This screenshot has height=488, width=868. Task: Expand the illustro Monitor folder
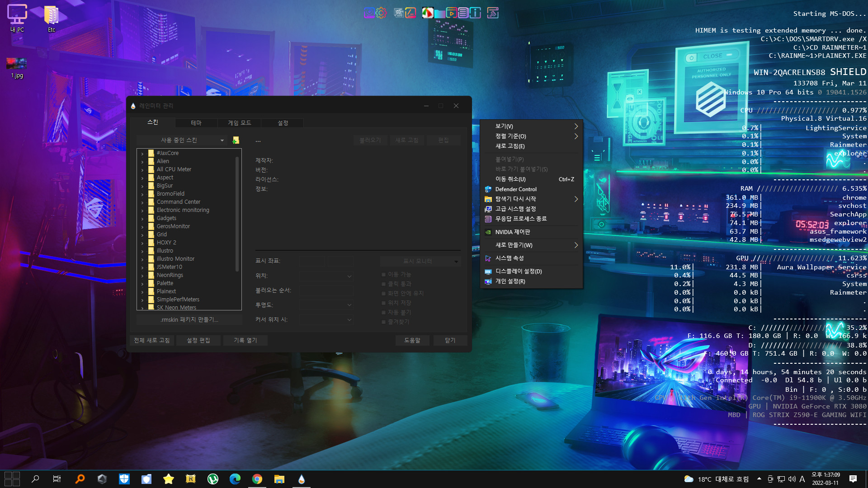142,259
